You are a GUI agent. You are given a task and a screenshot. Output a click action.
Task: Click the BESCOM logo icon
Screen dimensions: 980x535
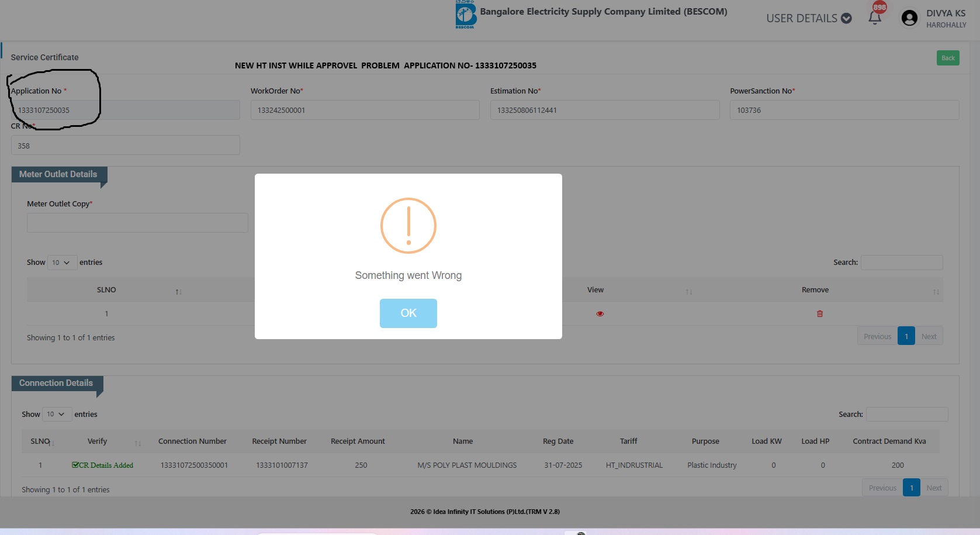coord(466,15)
